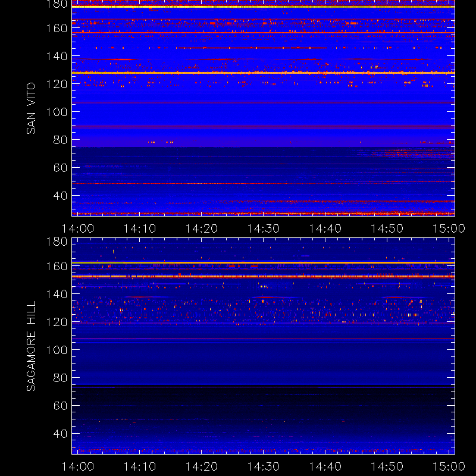This screenshot has height=476, width=476.
Task: Pick the 160 tick label on Sagamore Hill plot
Action: click(x=57, y=266)
